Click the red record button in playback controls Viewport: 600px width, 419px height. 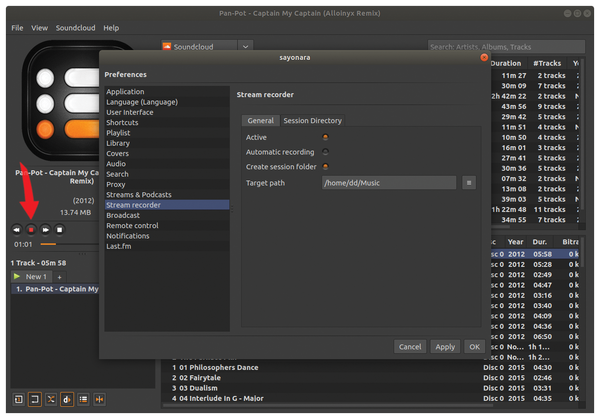31,230
